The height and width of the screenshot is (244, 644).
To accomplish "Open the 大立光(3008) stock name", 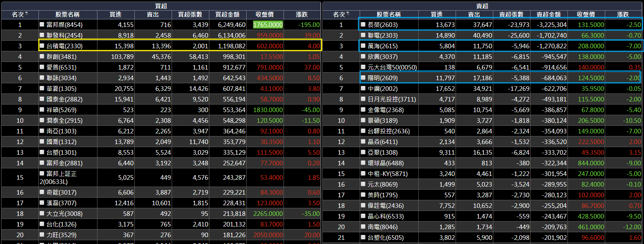I will [x=64, y=214].
